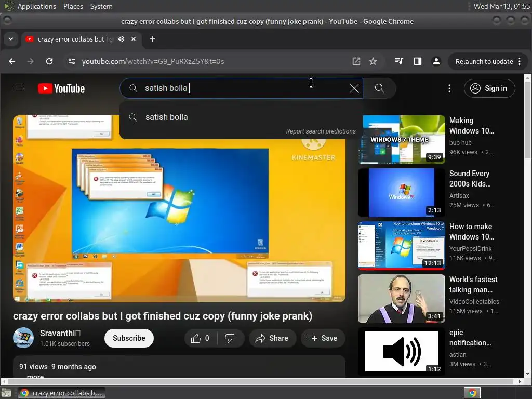532x399 pixels.
Task: Open 'epic notification...' video title
Action: (470, 338)
